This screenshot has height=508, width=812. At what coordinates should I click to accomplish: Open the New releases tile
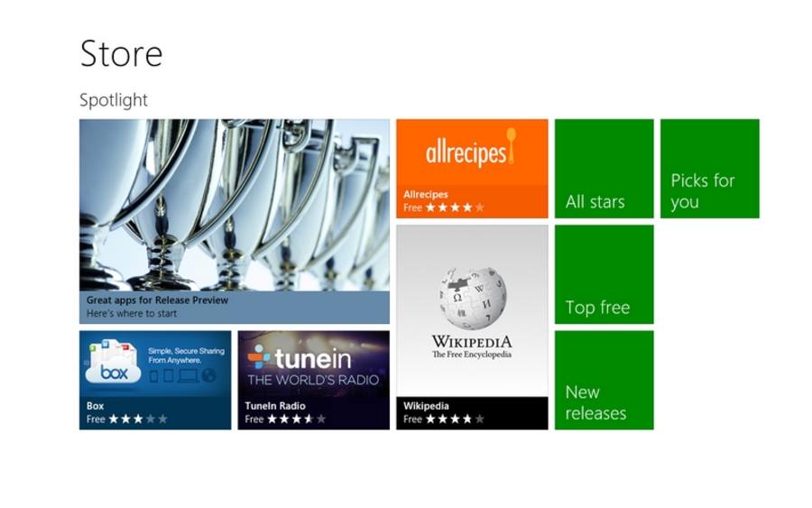(604, 380)
